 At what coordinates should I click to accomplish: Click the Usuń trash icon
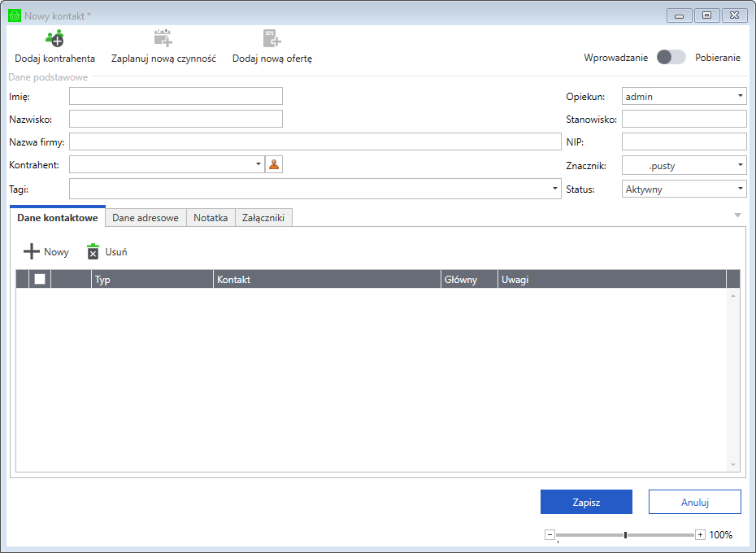(x=93, y=252)
